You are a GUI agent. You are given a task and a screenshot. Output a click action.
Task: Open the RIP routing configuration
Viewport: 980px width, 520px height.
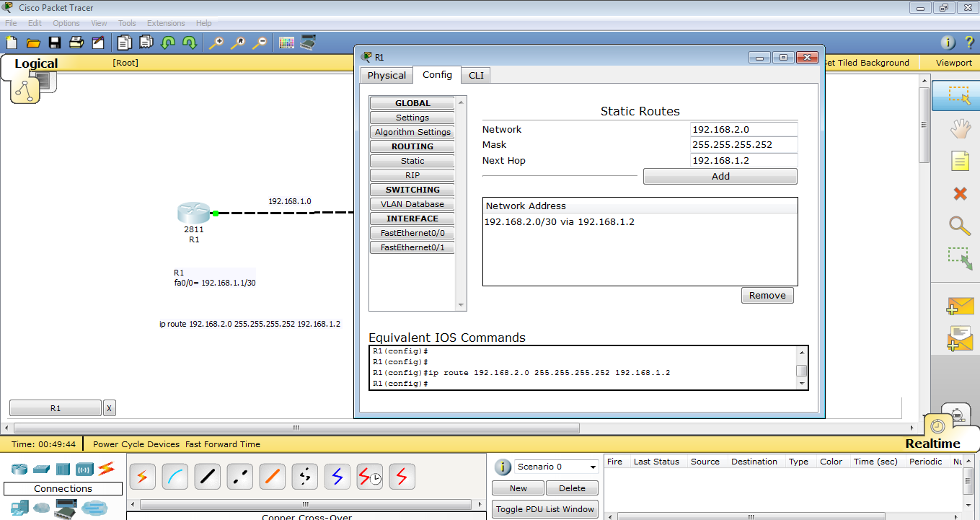click(x=412, y=175)
